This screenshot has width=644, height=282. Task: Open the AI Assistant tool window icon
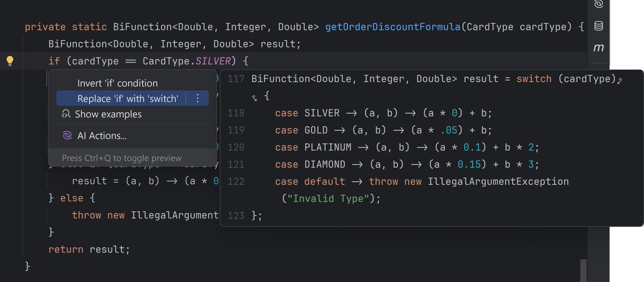[x=598, y=5]
